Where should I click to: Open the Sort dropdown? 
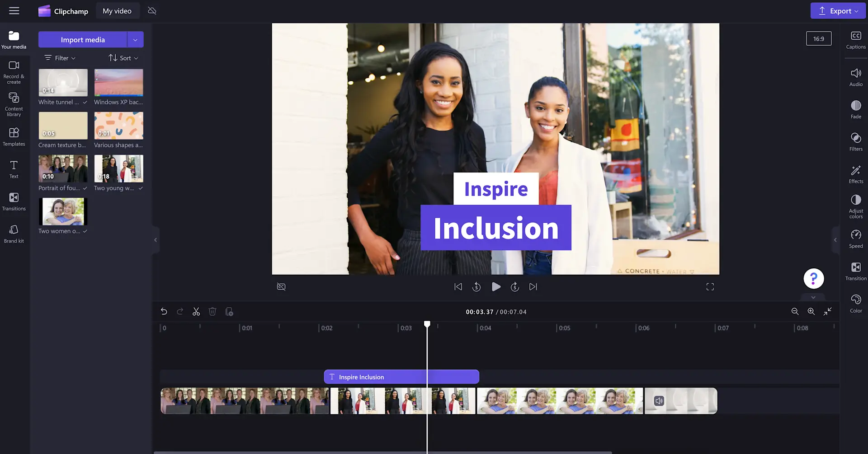tap(123, 58)
